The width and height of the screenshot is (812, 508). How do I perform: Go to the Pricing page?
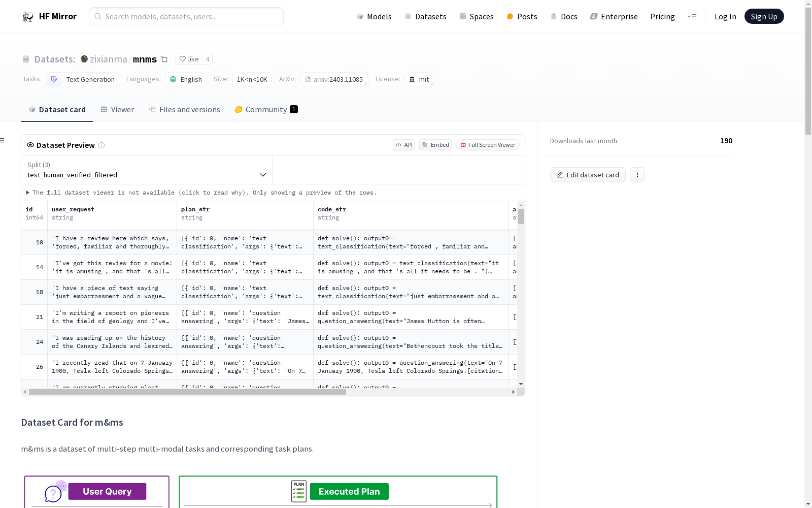[662, 16]
